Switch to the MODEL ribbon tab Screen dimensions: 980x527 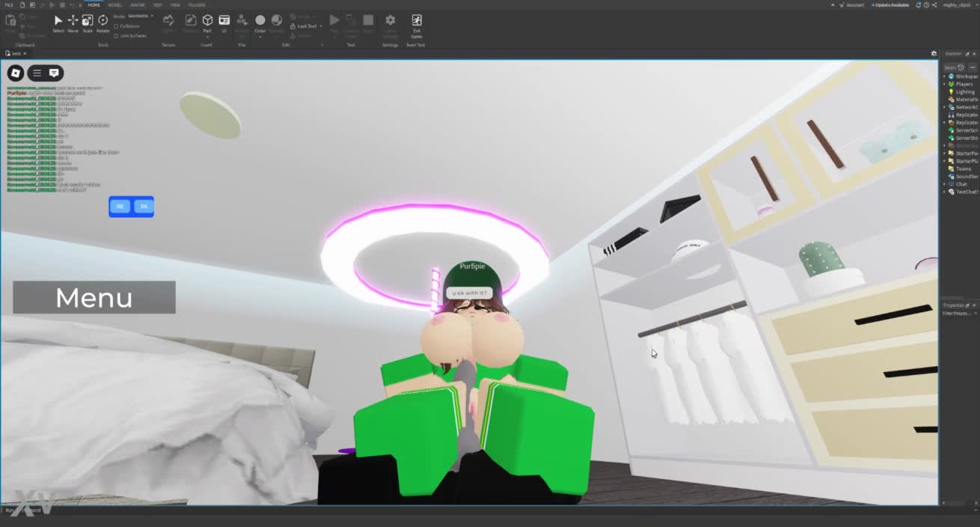[114, 4]
